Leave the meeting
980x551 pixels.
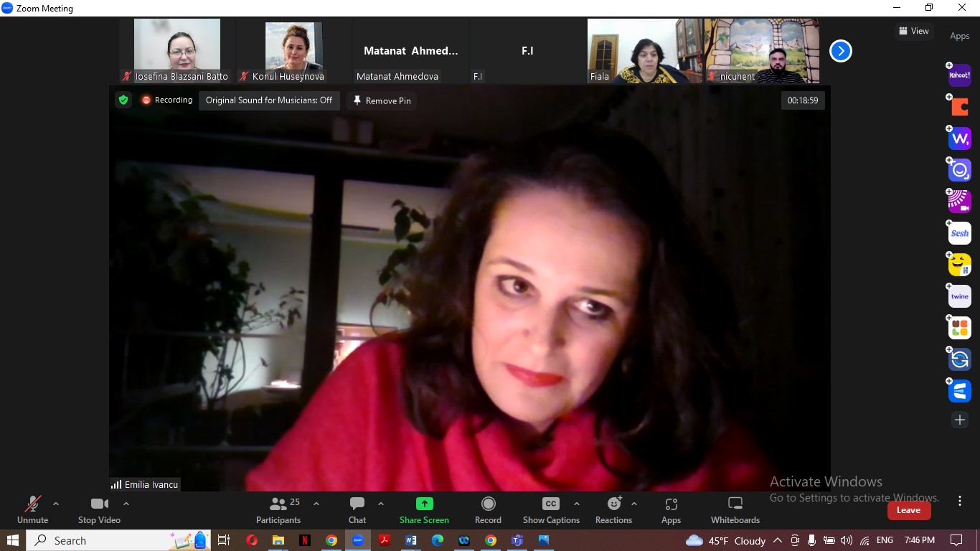coord(909,510)
